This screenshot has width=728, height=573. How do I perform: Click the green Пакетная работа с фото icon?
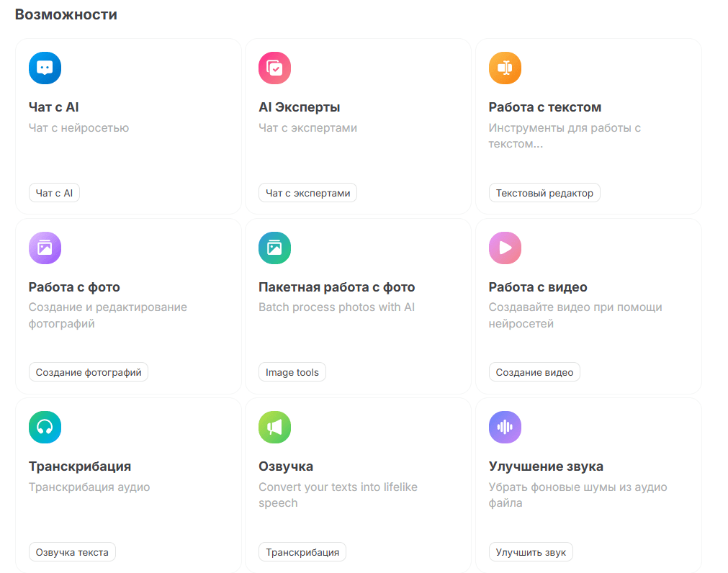[x=274, y=248]
